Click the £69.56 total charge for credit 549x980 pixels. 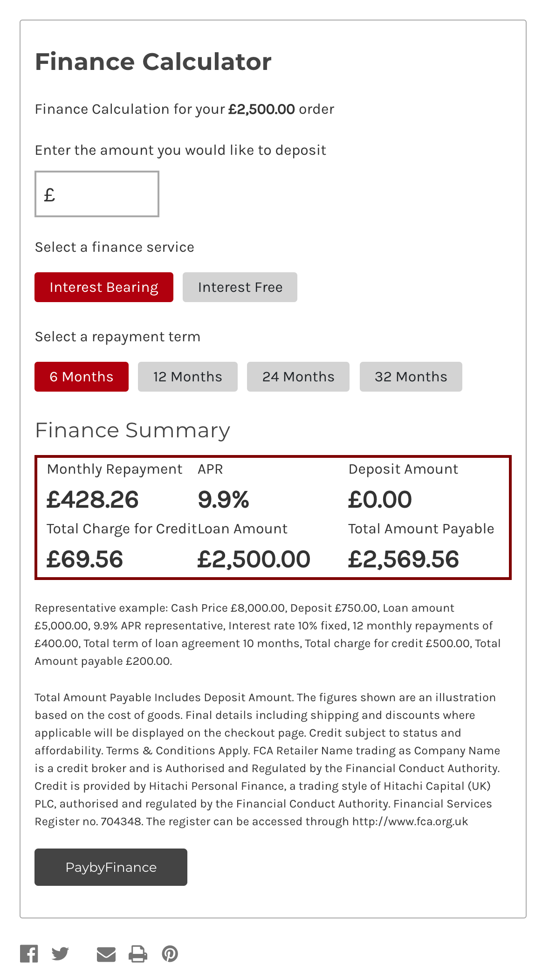pyautogui.click(x=85, y=559)
